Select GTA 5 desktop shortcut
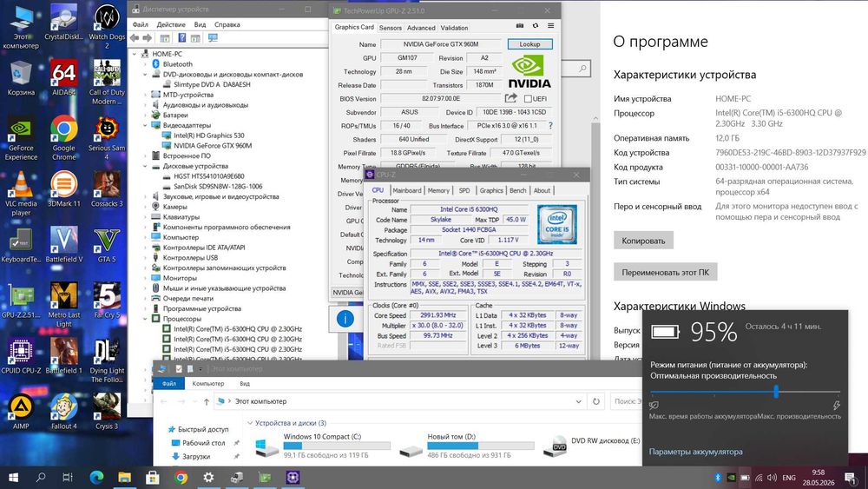Viewport: 868px width, 489px height. [106, 244]
